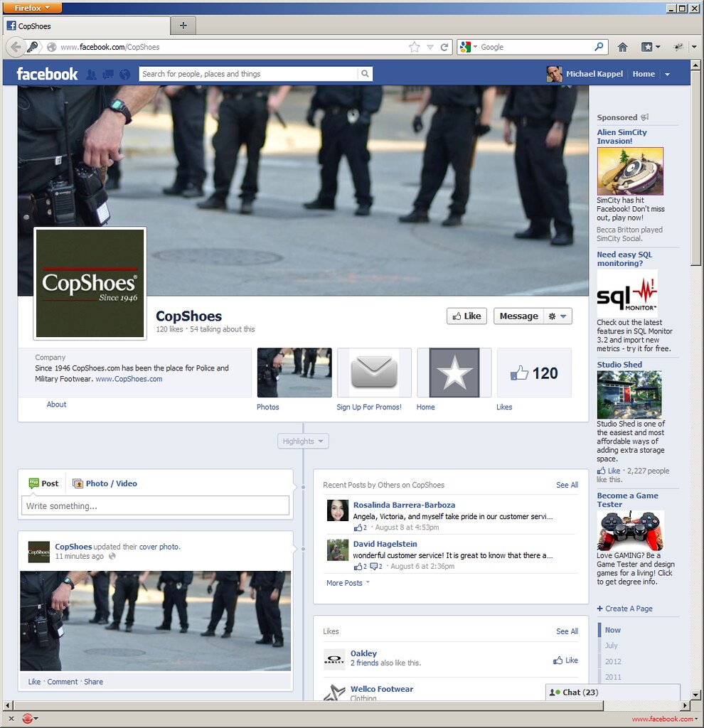Open David Hagelstein's profile link
The height and width of the screenshot is (728, 704).
click(385, 544)
